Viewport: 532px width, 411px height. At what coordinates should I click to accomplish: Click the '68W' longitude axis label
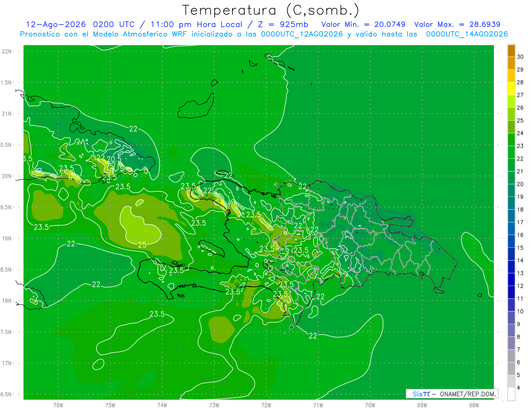coord(473,405)
